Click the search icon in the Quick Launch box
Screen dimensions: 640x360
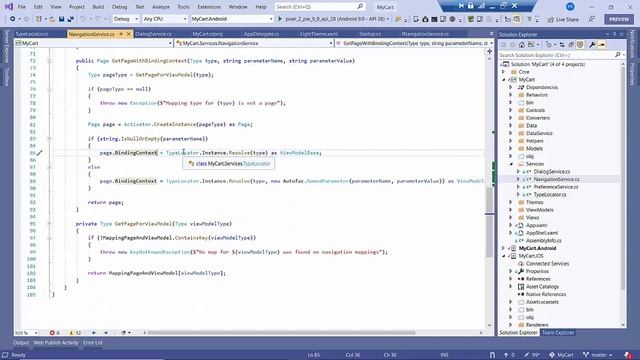coord(360,7)
